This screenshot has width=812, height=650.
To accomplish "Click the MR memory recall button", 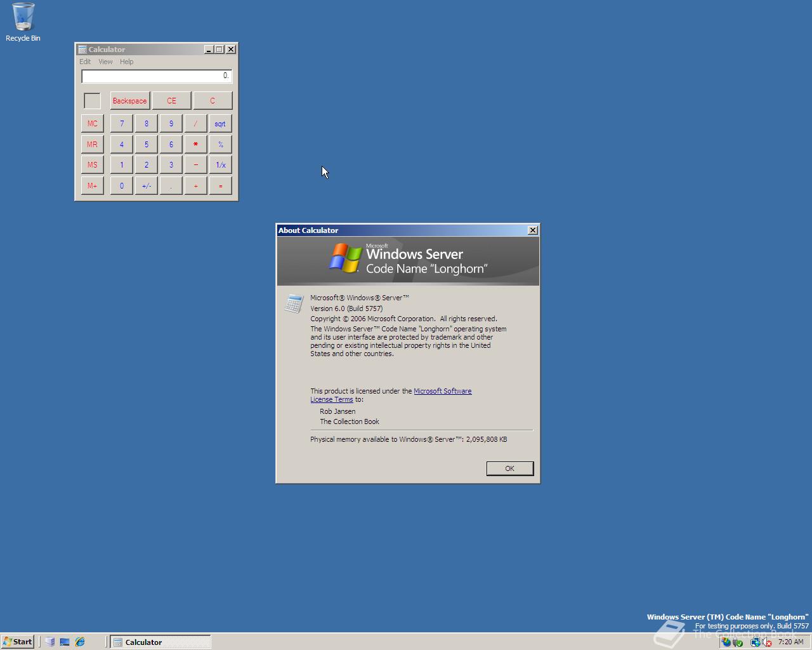I will pyautogui.click(x=93, y=145).
